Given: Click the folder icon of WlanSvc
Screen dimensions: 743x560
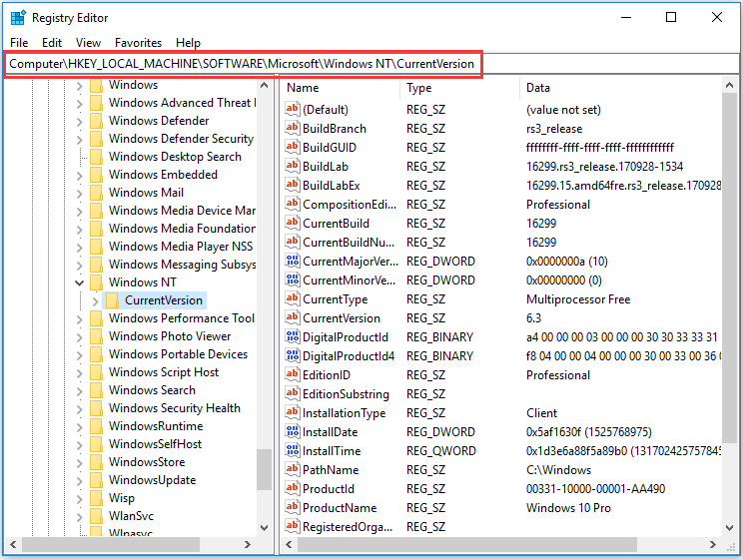Looking at the screenshot, I should coord(96,516).
